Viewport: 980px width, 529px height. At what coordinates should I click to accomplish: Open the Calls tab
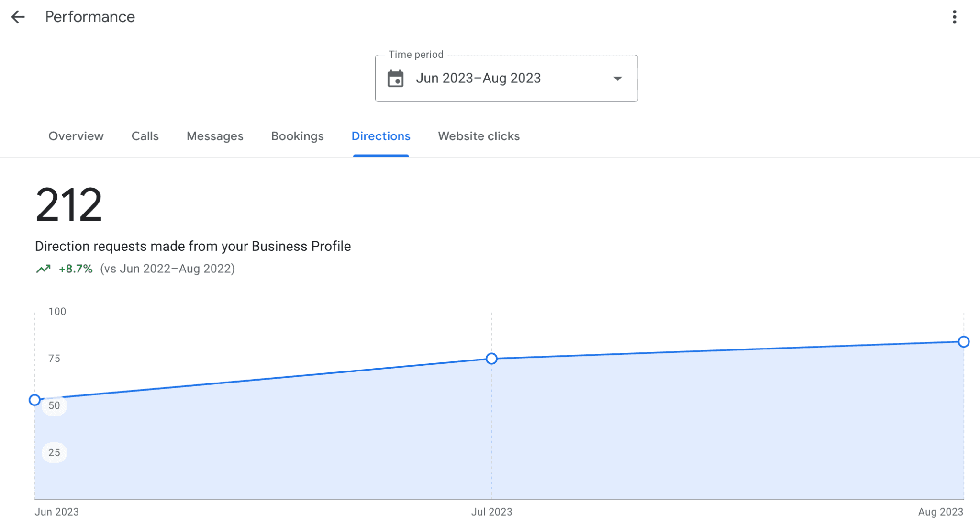145,136
